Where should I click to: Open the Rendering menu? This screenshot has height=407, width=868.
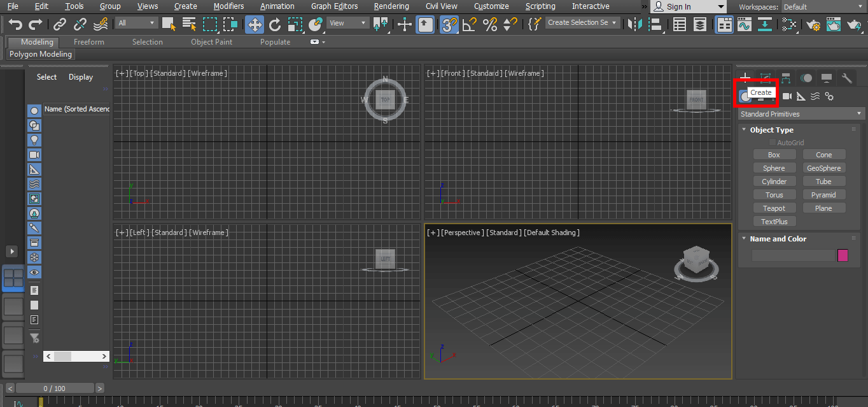coord(391,6)
